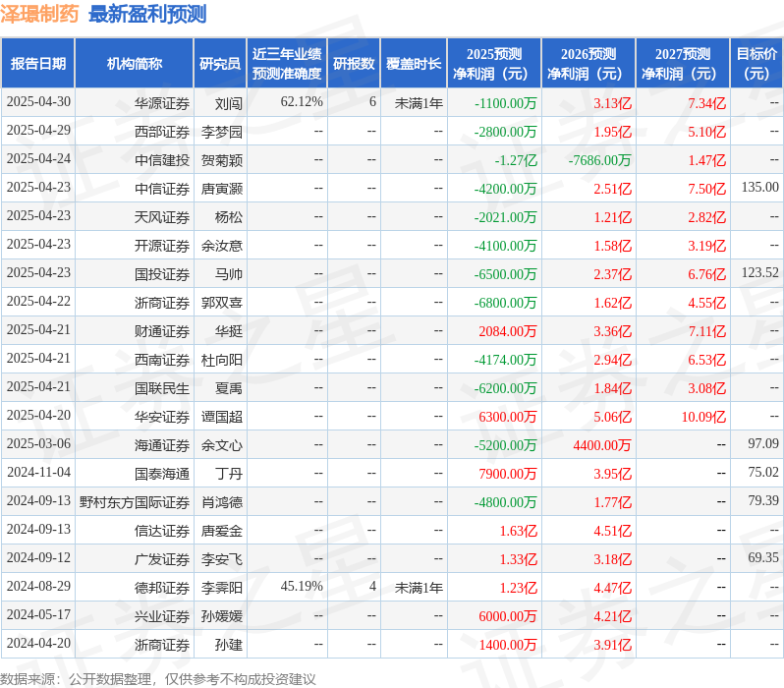
Task: Click the 数据来源 footer note
Action: [158, 679]
